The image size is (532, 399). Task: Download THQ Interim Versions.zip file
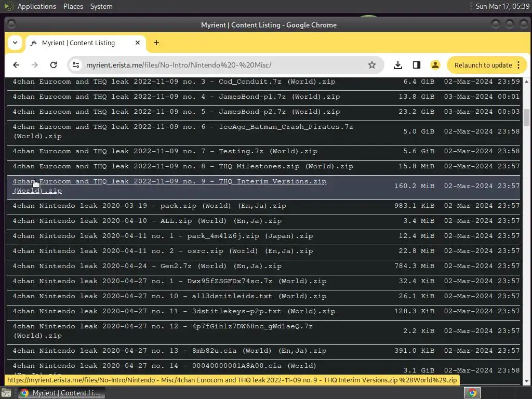pos(170,186)
